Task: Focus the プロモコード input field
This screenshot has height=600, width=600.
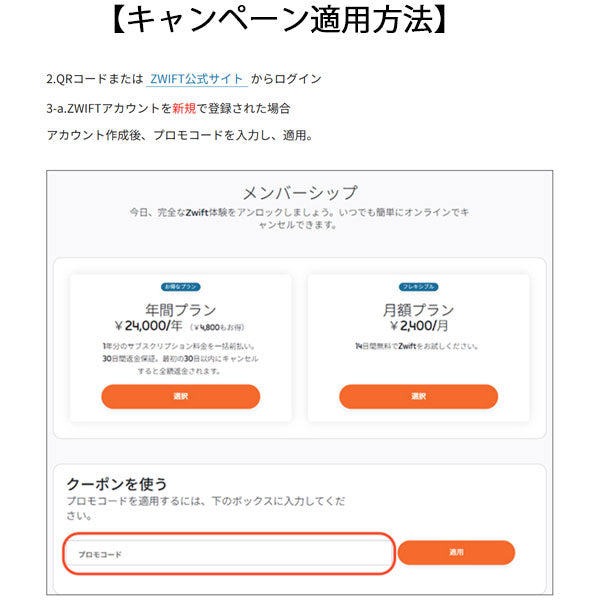Action: (x=229, y=553)
